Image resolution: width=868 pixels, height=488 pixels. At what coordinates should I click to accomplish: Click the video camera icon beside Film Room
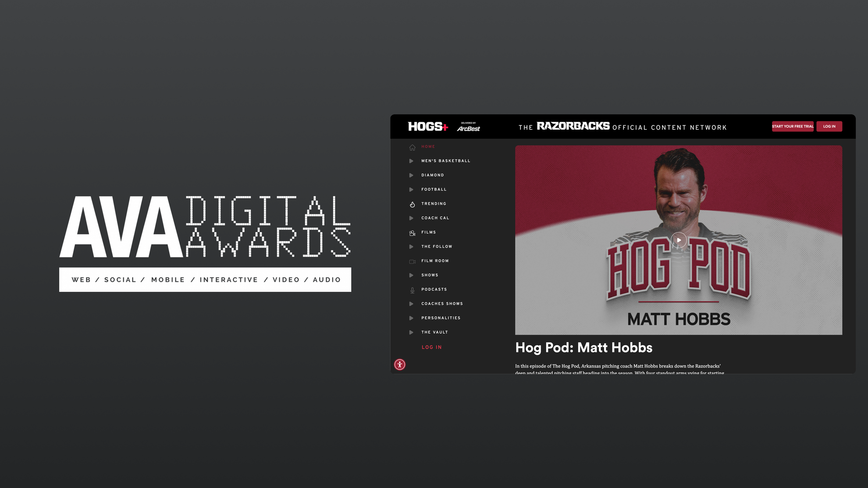[x=412, y=262]
